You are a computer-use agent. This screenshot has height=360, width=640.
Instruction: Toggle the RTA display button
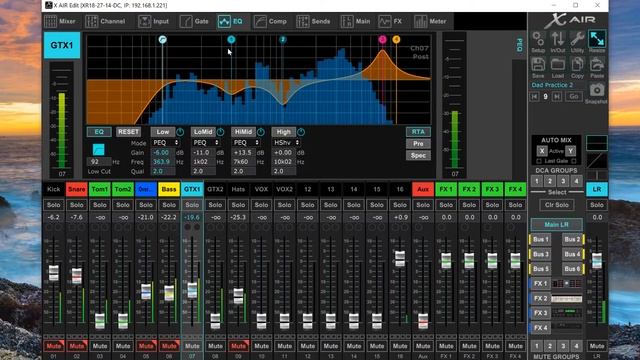(x=418, y=132)
